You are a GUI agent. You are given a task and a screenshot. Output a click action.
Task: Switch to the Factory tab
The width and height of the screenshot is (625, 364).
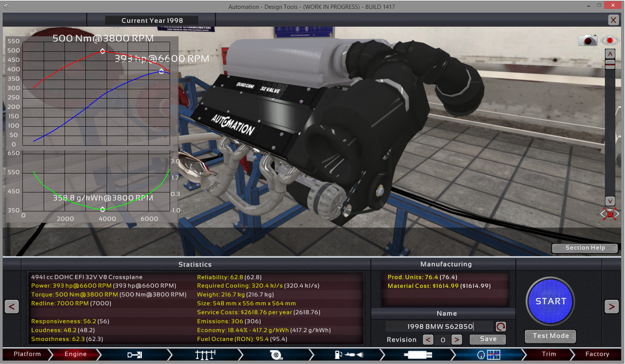click(597, 354)
